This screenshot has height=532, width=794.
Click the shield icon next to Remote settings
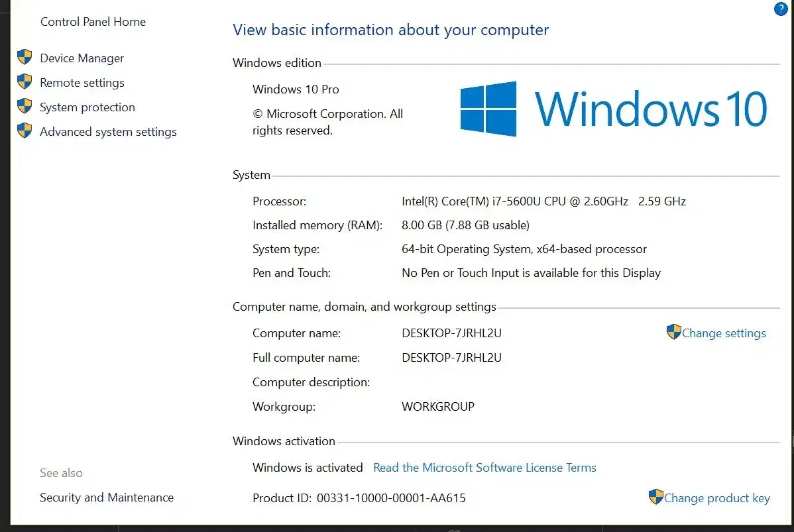(x=25, y=82)
